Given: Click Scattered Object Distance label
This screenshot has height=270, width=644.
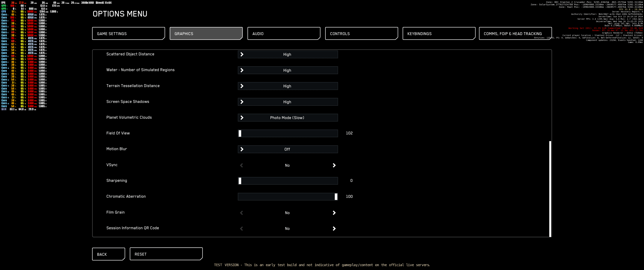Looking at the screenshot, I should coord(130,54).
